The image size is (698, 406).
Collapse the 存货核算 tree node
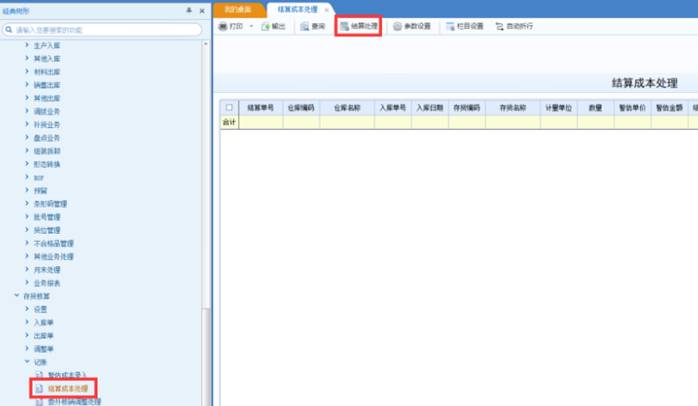15,296
